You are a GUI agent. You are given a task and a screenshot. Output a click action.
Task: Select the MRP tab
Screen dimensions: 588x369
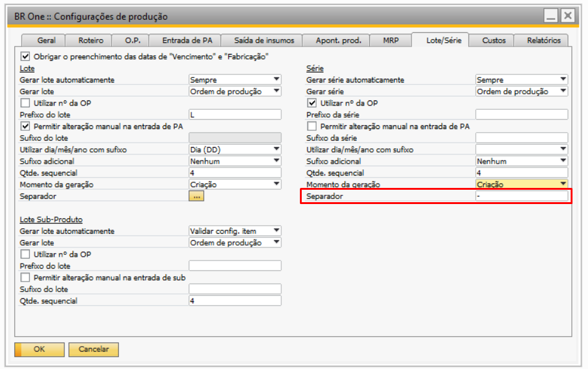tap(390, 40)
